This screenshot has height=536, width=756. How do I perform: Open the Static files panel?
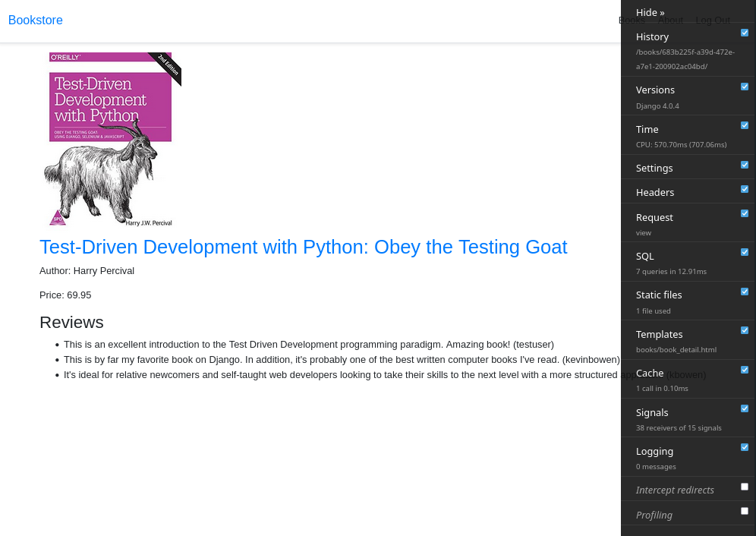659,295
